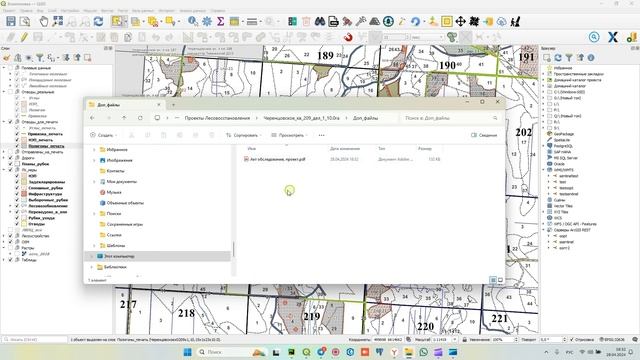Refresh the file explorer folder view

140,118
